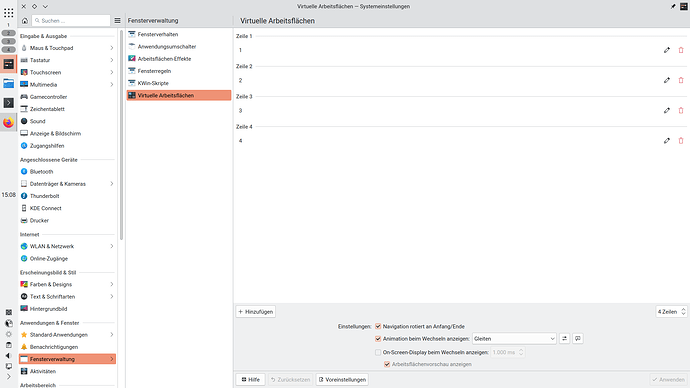Screen dimensions: 690x388
Task: Rename desktop 1 with pencil icon
Action: point(667,50)
